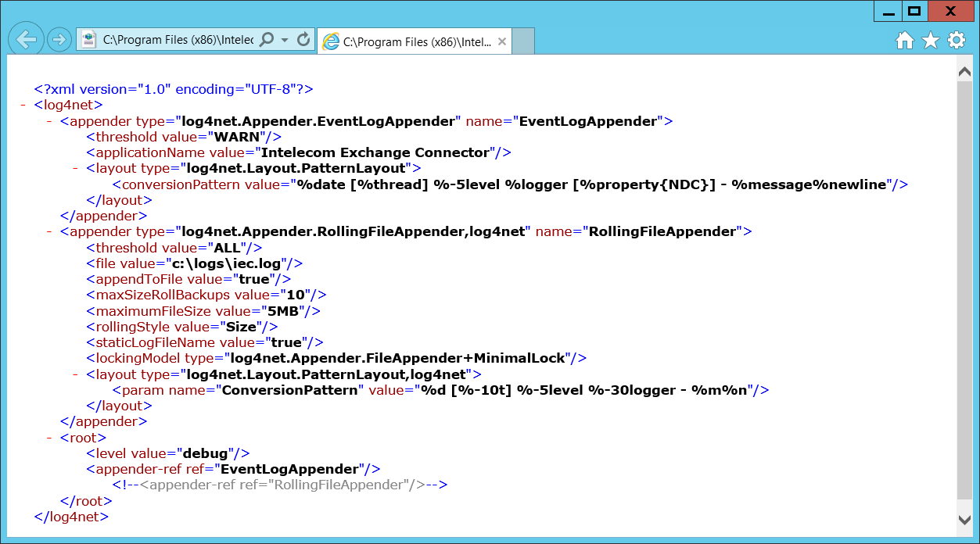This screenshot has height=544, width=980.
Task: Click the scroll down arrow
Action: (965, 519)
